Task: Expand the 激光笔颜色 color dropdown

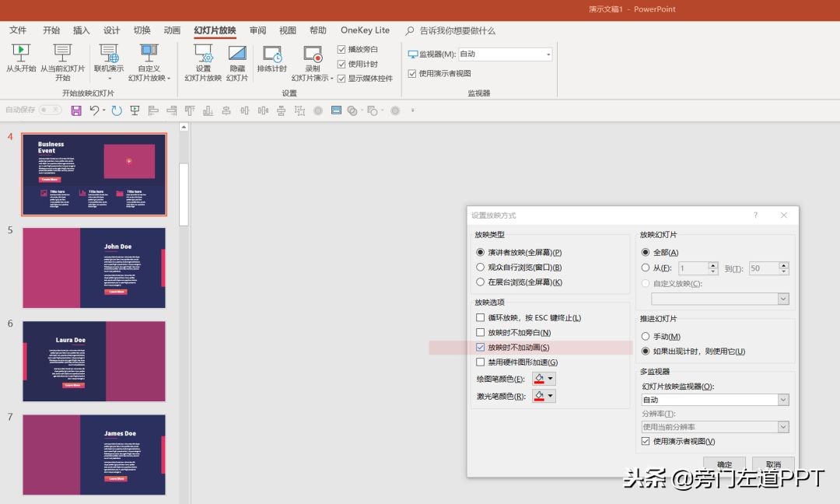Action: 551,396
